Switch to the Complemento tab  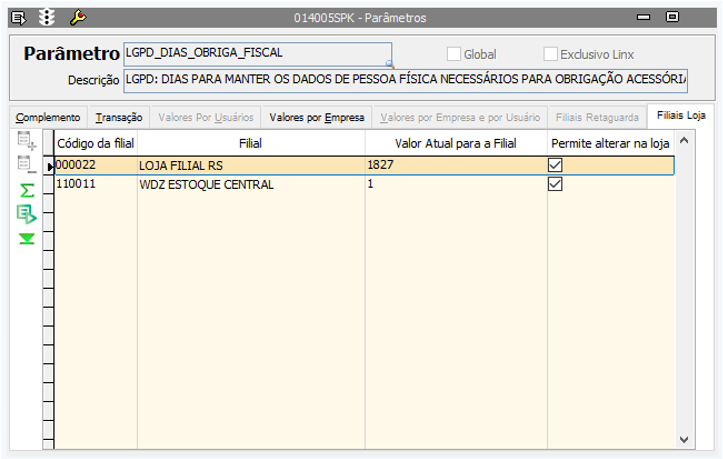(48, 117)
